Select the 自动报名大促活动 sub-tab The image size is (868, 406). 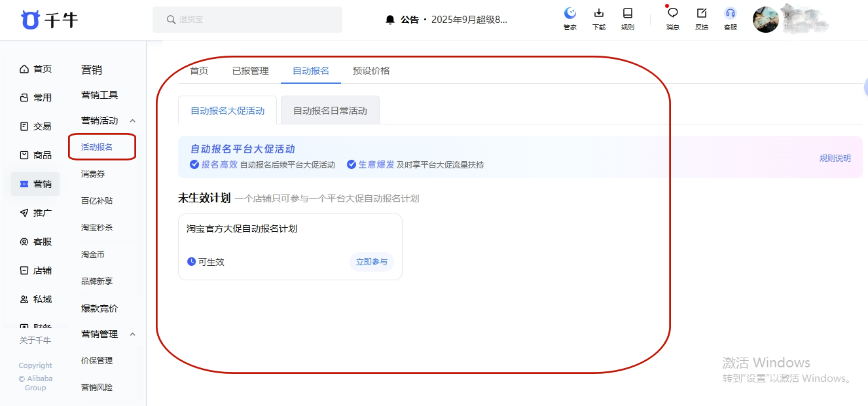pyautogui.click(x=228, y=111)
